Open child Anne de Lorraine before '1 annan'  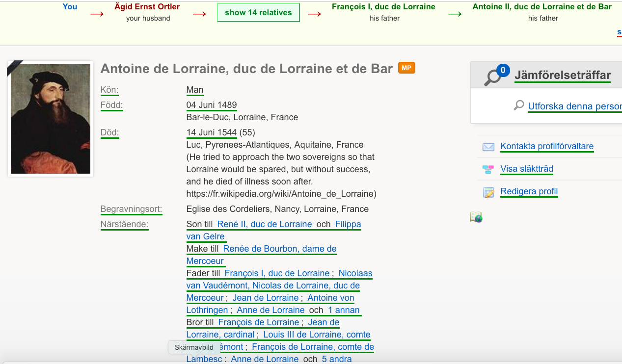(270, 310)
